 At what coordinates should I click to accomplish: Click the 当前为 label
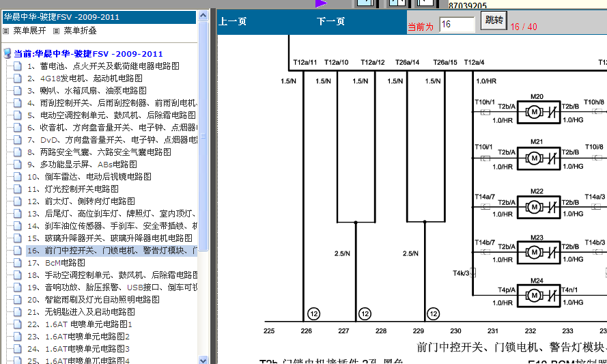[421, 27]
